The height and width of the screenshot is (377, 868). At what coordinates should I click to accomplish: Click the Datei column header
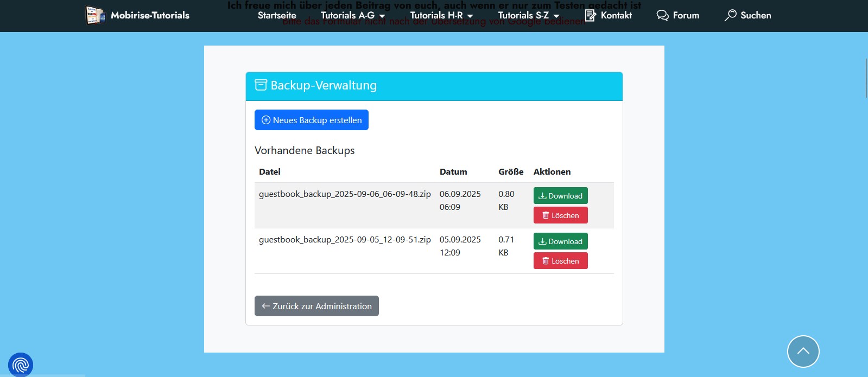pos(270,171)
